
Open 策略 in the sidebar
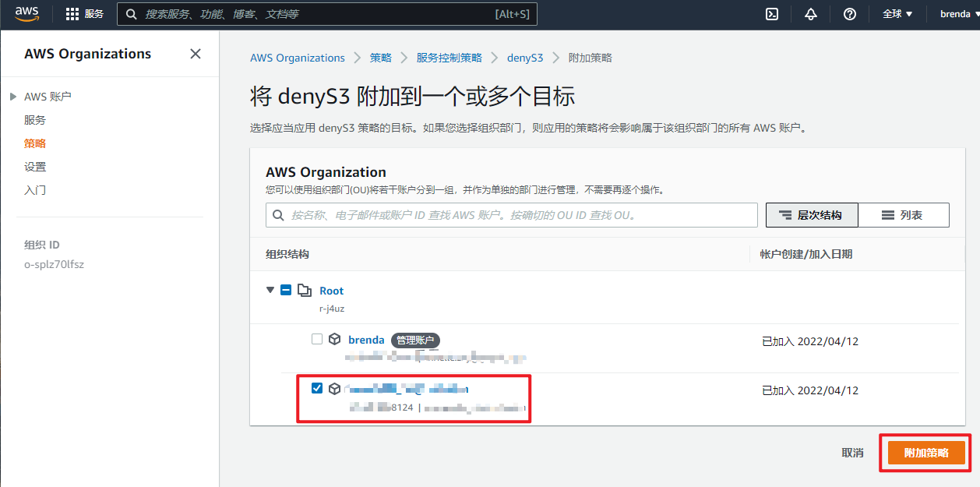(x=35, y=143)
